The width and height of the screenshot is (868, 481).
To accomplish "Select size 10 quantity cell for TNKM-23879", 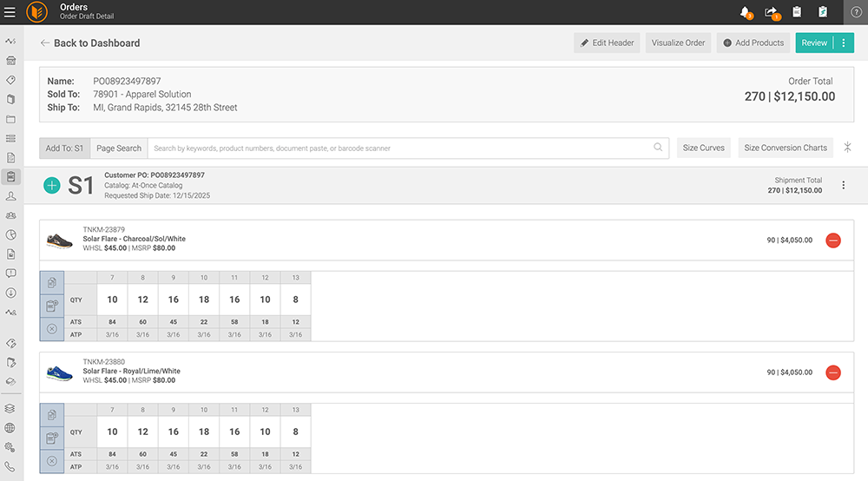I will tap(204, 300).
